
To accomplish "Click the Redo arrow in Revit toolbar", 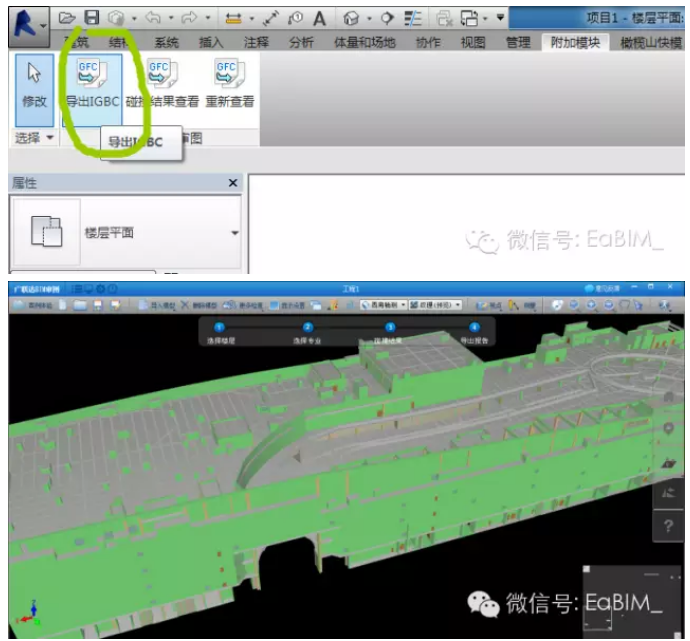I will click(x=190, y=18).
